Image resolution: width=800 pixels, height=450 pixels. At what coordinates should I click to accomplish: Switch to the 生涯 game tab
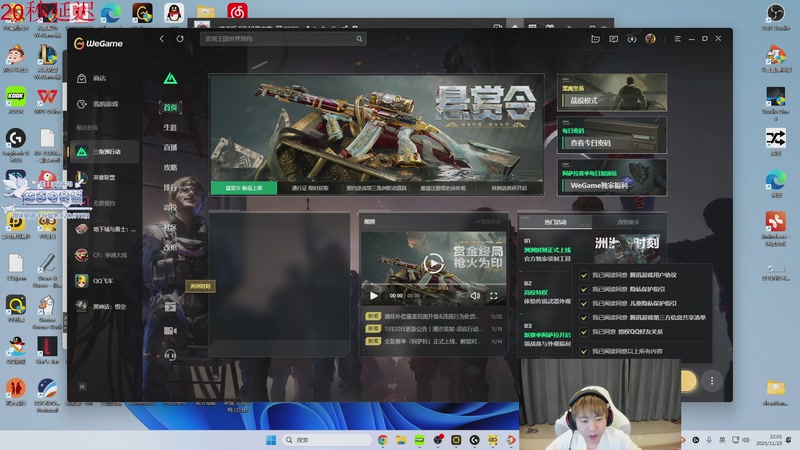[170, 127]
